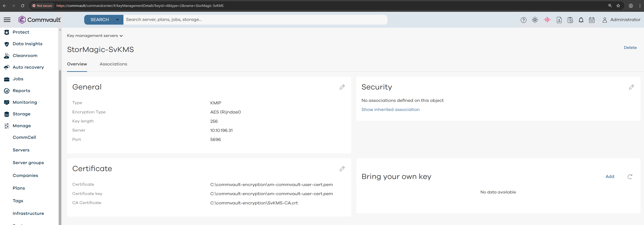Viewport: 644px width, 225px height.
Task: Open the hamburger navigation menu
Action: [7, 20]
